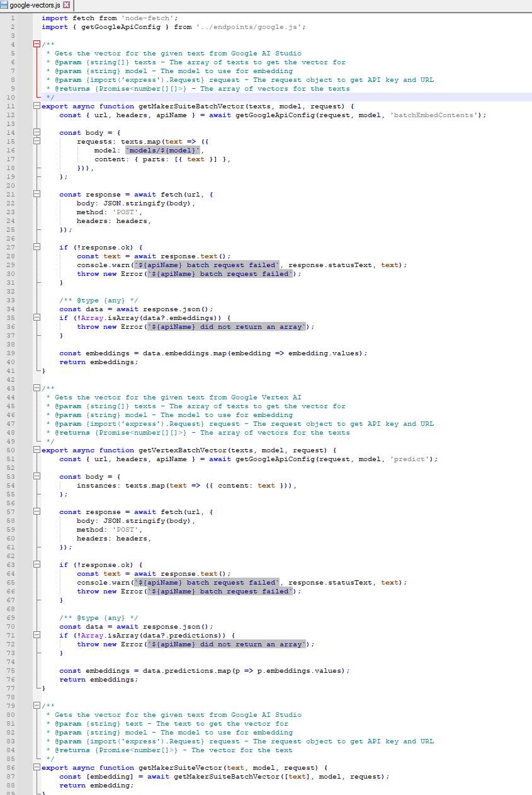Screen dimensions: 532x795
Task: Click the 'POST' string on line 23
Action: tap(125, 212)
